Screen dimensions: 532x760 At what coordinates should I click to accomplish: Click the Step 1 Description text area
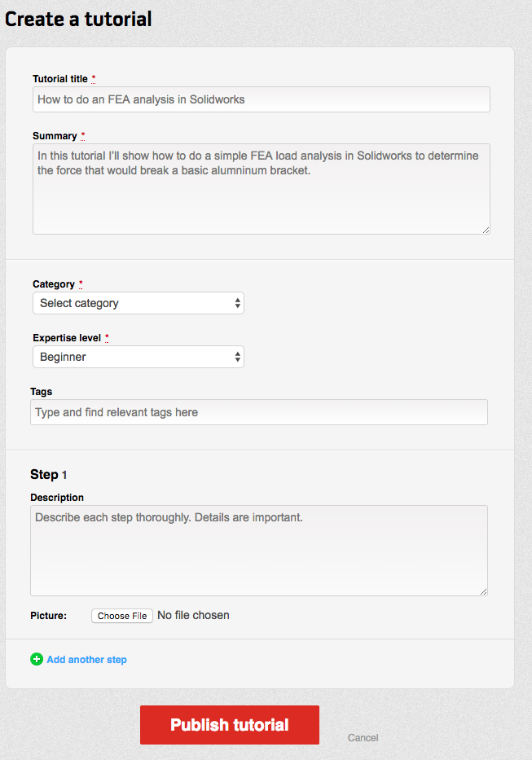[258, 550]
